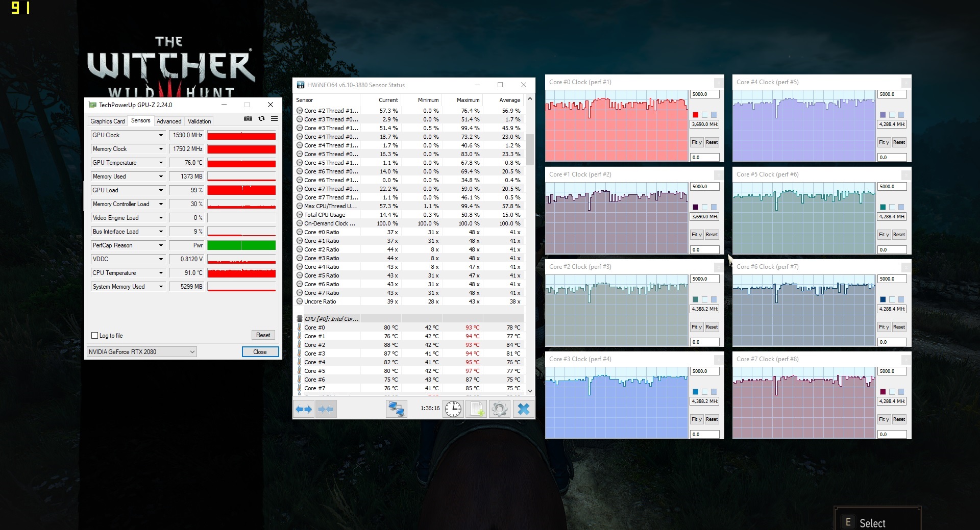
Task: Open CPU Temperature sensor dropdown
Action: 161,273
